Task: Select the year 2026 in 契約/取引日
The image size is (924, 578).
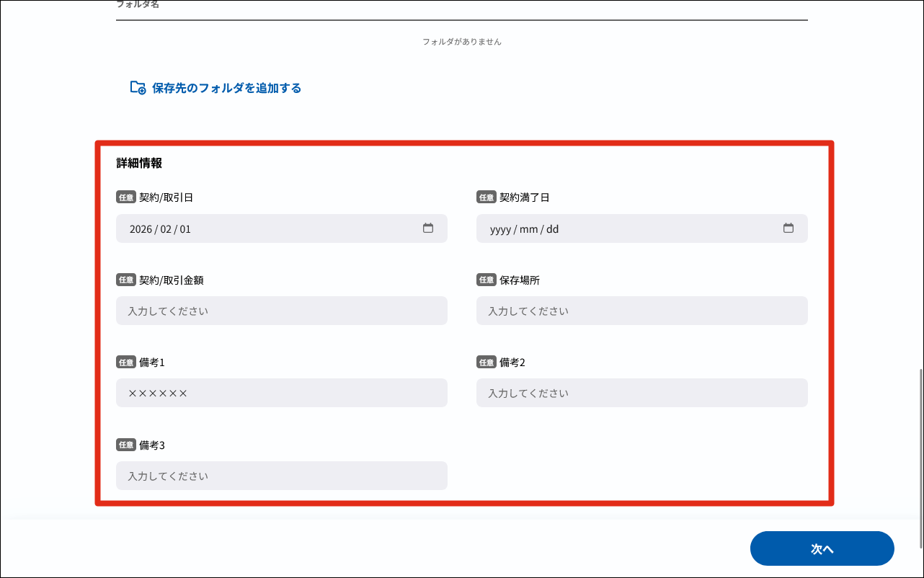Action: [141, 229]
